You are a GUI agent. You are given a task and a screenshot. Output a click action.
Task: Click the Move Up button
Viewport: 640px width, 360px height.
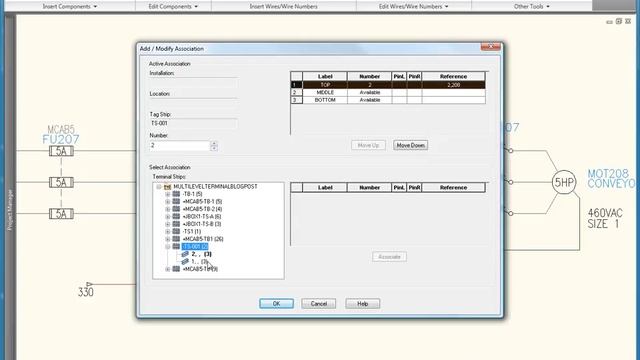click(x=368, y=145)
